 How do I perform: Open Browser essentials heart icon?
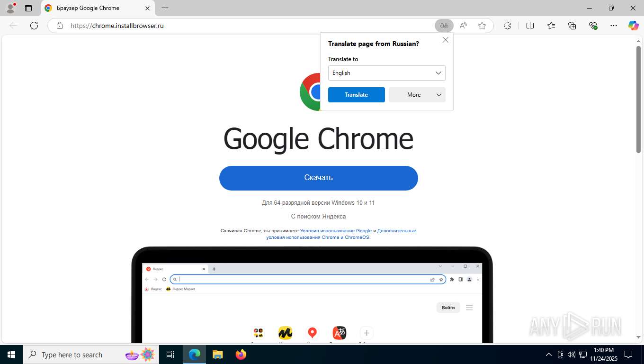click(593, 26)
